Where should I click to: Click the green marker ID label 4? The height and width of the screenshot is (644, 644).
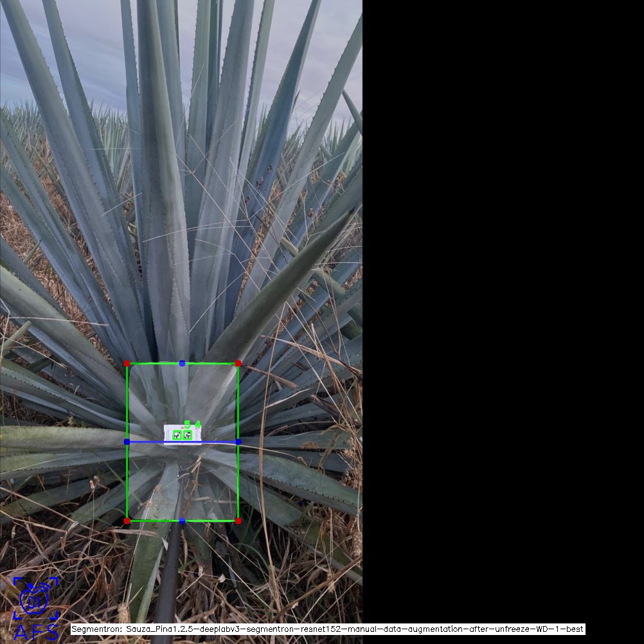(x=197, y=424)
